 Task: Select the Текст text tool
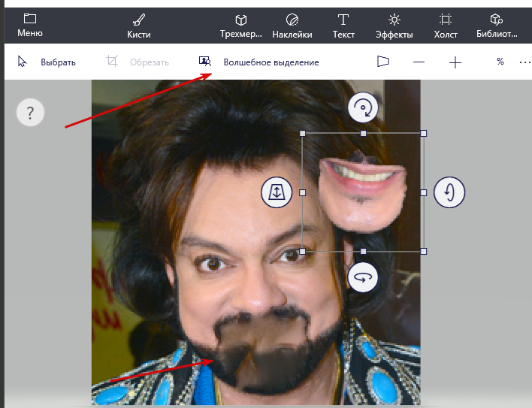(x=343, y=25)
